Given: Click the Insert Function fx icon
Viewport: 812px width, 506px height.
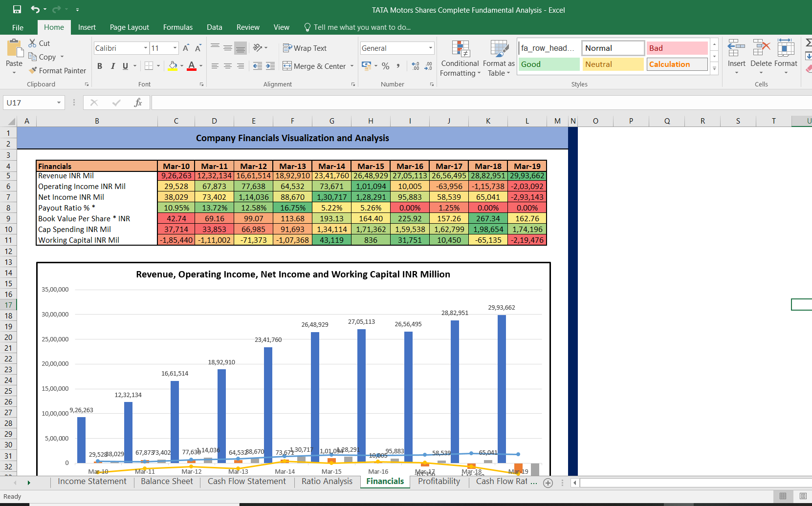Looking at the screenshot, I should [x=138, y=103].
